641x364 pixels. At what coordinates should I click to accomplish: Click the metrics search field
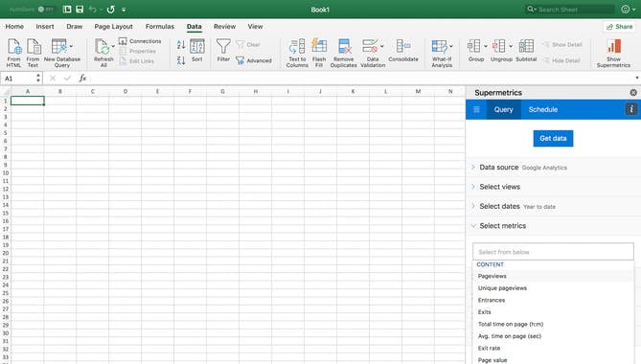553,252
